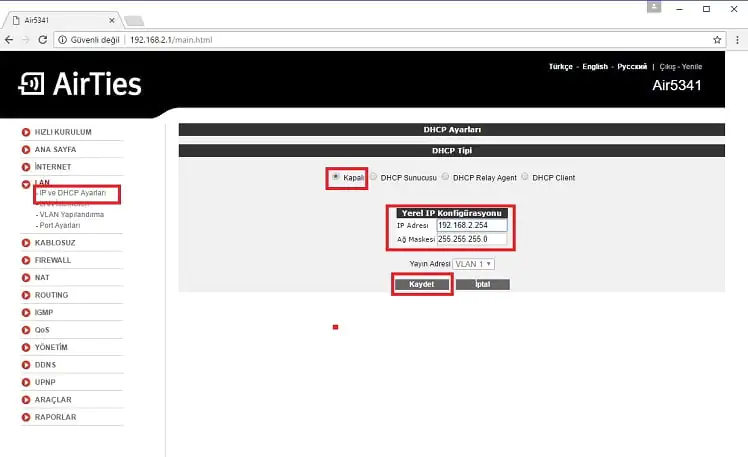The height and width of the screenshot is (457, 748).
Task: Switch language to Türkçe
Action: pyautogui.click(x=561, y=67)
